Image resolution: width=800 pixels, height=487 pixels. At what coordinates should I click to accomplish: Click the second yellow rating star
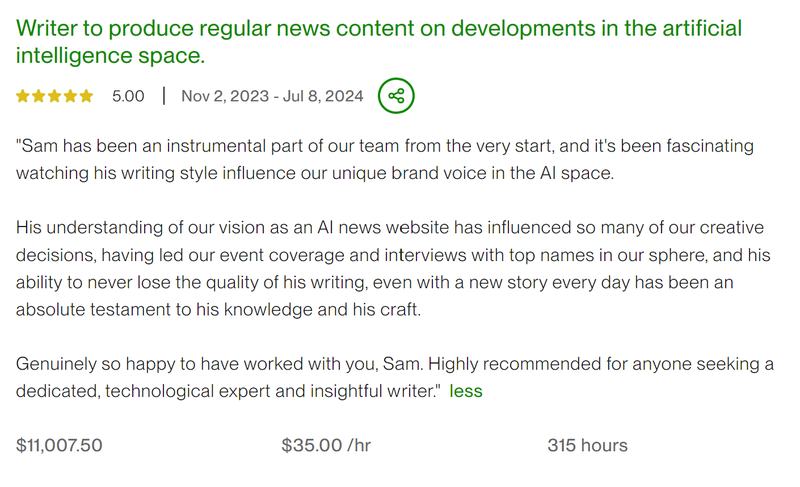coord(39,97)
